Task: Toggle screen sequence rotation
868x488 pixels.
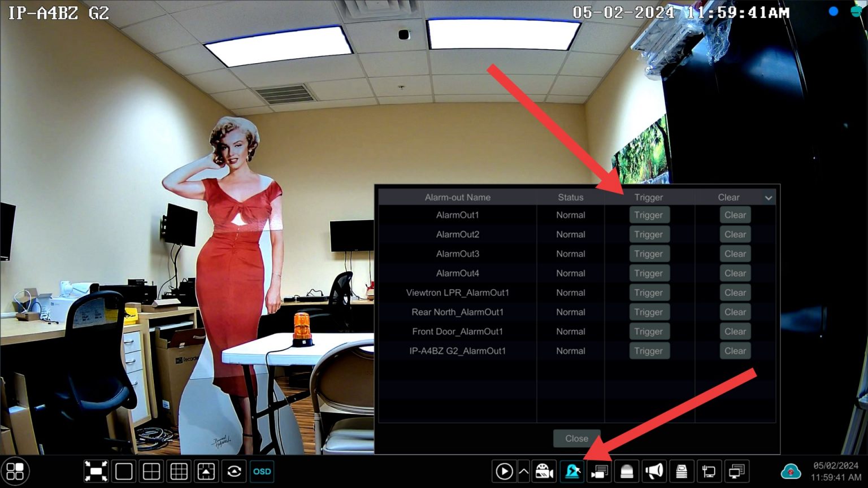Action: 234,470
